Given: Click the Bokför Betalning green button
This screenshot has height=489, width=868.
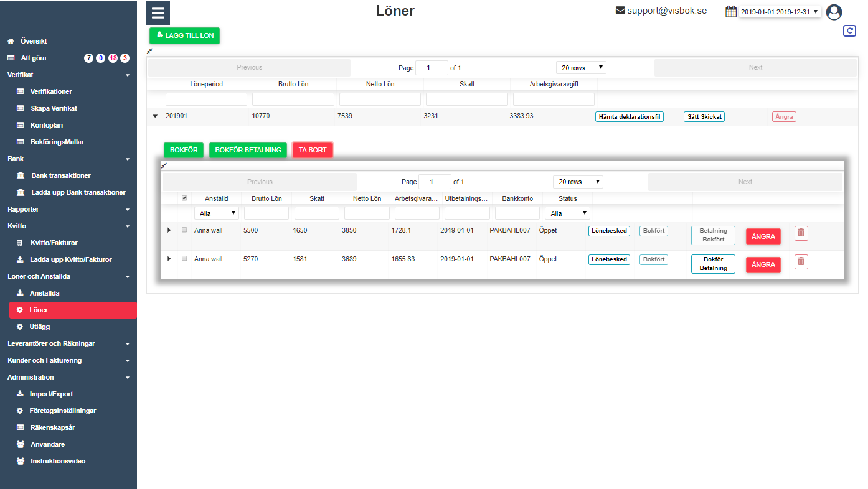Looking at the screenshot, I should click(x=248, y=150).
